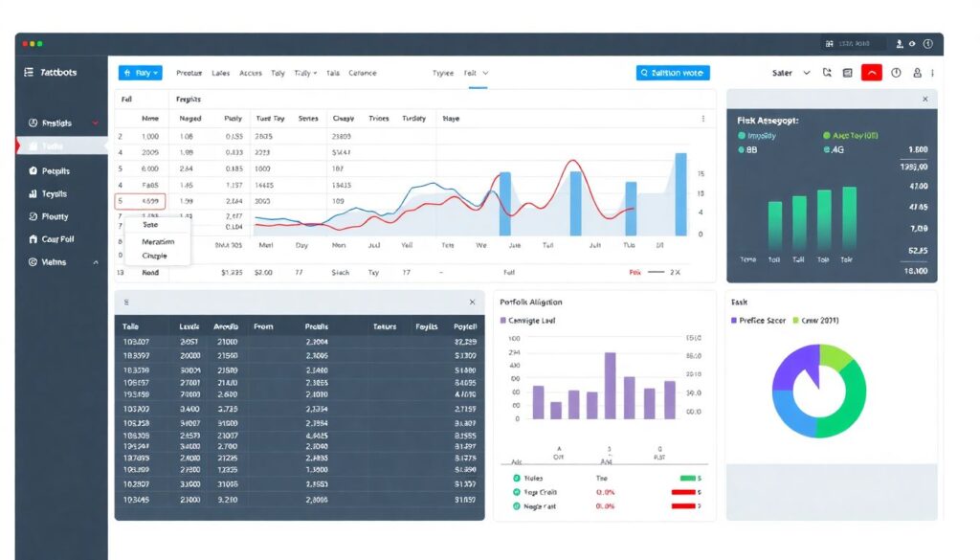Click the three-dot overflow icon on data table
Viewport: 980px width, 560px height.
(x=702, y=118)
